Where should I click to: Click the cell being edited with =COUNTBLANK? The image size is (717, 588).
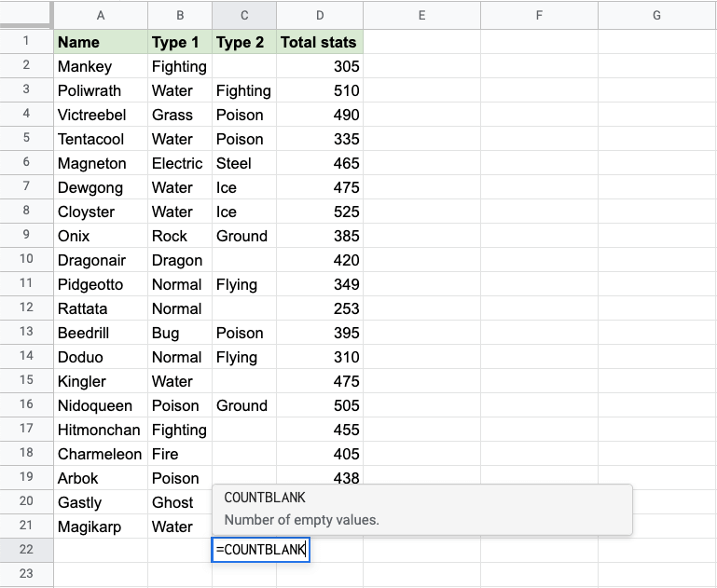pos(260,550)
